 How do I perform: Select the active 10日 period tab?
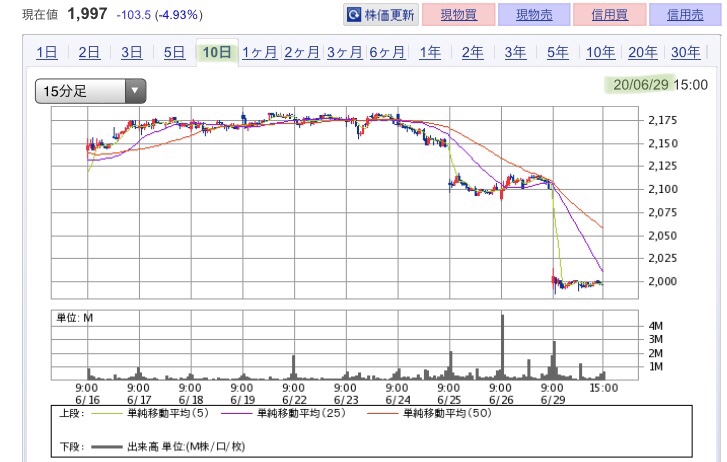217,52
